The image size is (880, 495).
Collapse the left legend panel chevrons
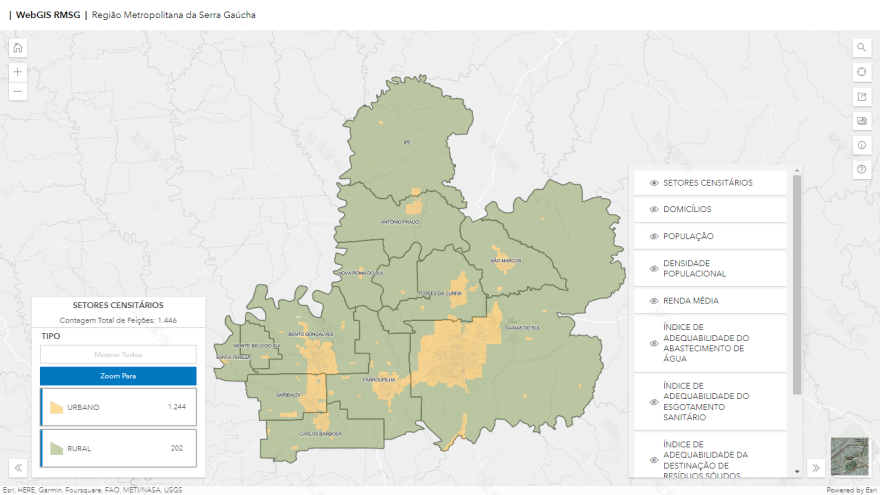(x=18, y=468)
